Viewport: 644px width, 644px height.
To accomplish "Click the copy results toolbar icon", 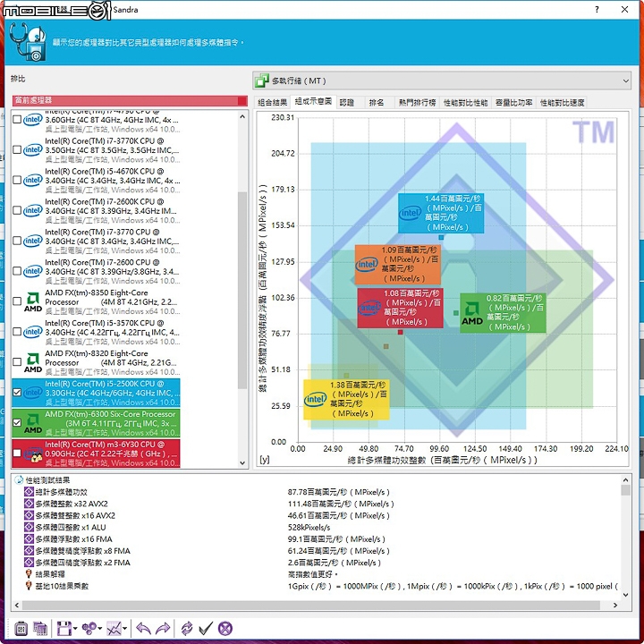I will [40, 629].
